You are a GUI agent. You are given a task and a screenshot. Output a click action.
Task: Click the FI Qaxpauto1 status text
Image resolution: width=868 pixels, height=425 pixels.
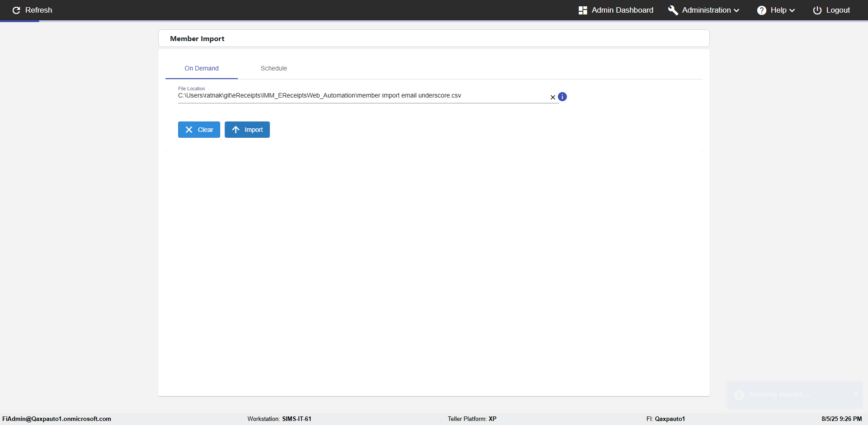coord(665,419)
